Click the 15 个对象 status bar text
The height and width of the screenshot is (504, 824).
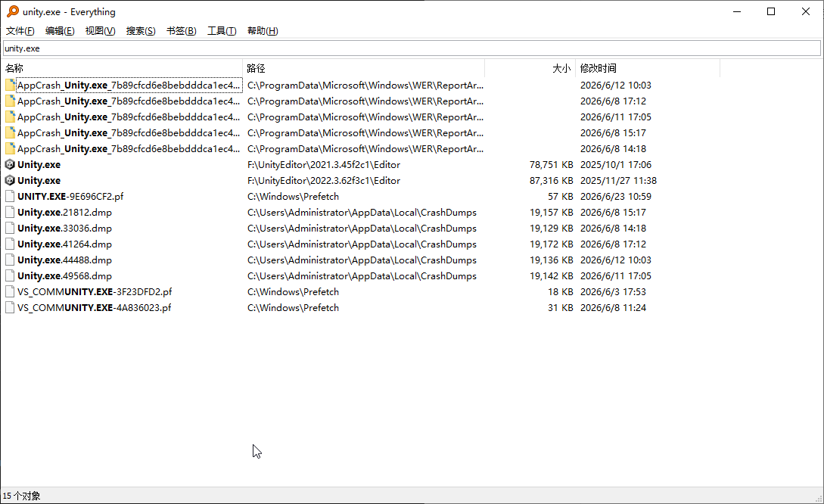click(21, 496)
